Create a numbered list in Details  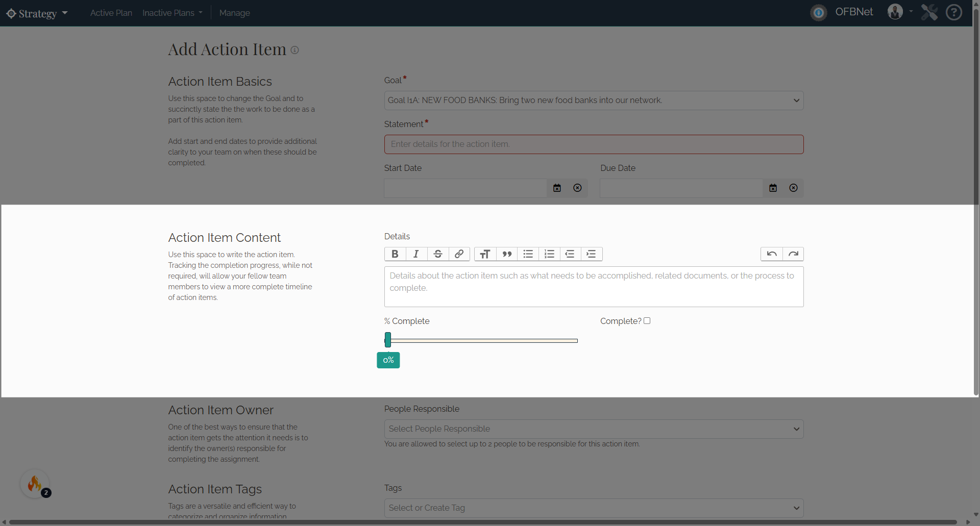550,254
